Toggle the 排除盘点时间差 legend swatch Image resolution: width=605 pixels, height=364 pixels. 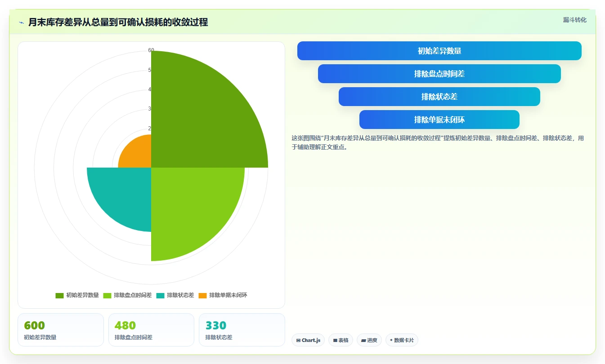coord(108,295)
